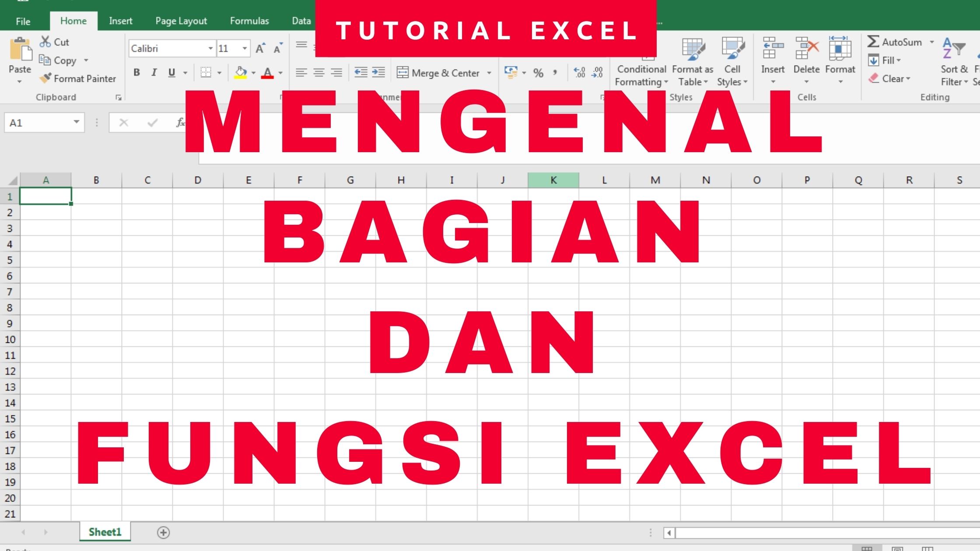
Task: Click the Underline formatting icon
Action: [x=171, y=73]
